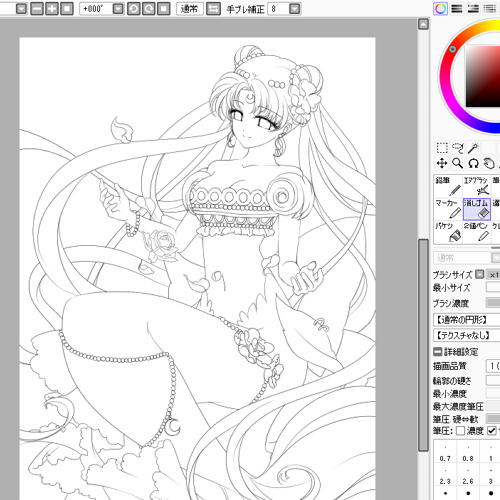500x500 pixels.
Task: Open the 描画品質 quality dropdown
Action: tap(493, 366)
